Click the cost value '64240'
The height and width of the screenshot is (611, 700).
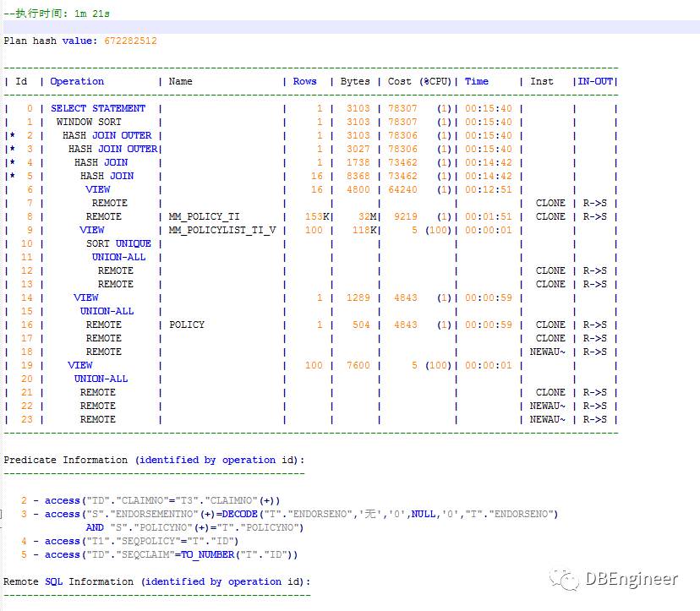pos(402,189)
